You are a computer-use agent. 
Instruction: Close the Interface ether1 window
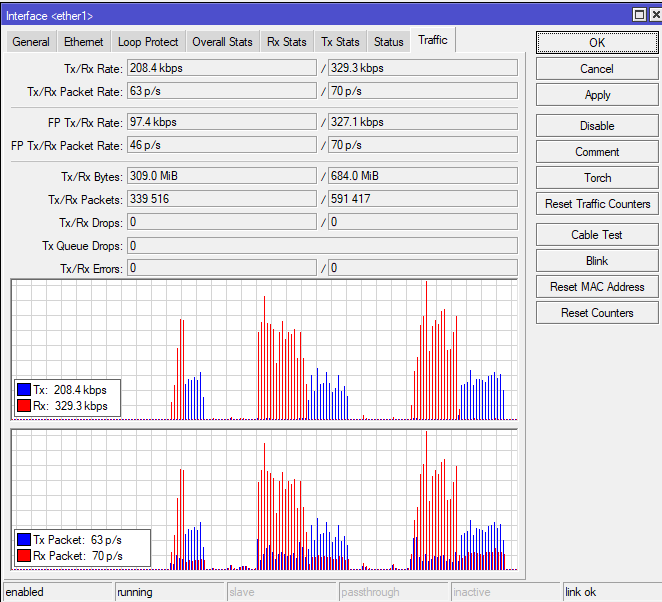pos(656,15)
